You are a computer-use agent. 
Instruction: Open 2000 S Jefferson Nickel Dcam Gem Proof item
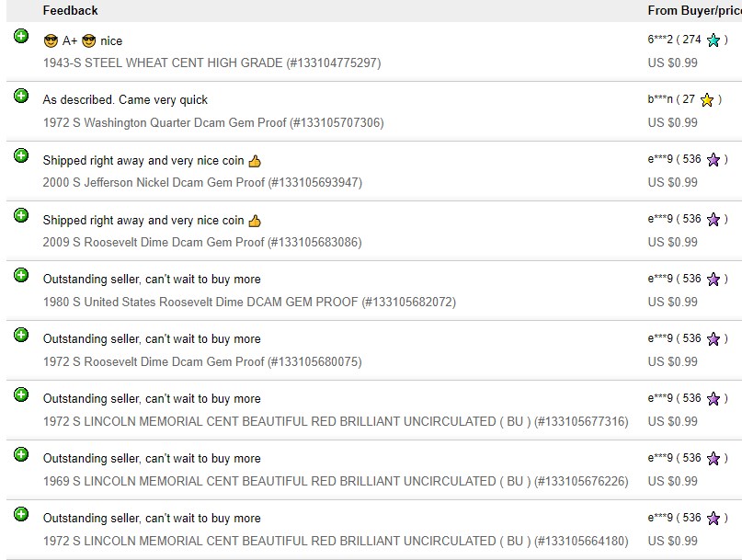click(202, 182)
